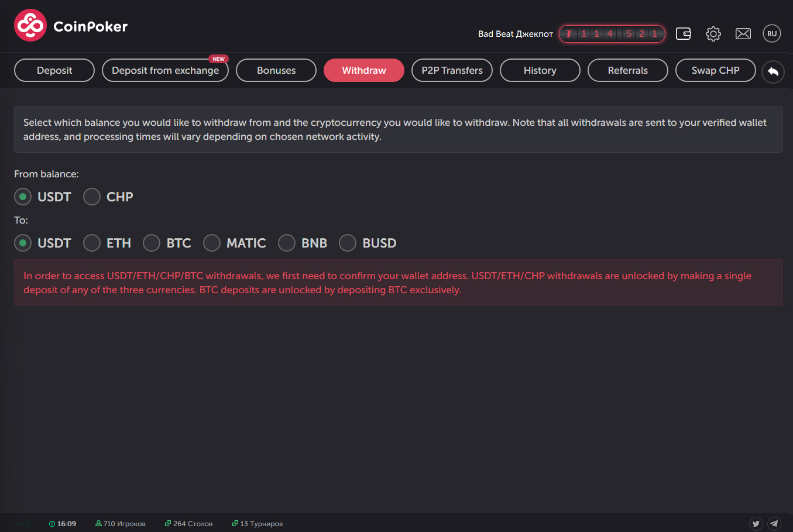Switch to the Deposit tab

54,70
